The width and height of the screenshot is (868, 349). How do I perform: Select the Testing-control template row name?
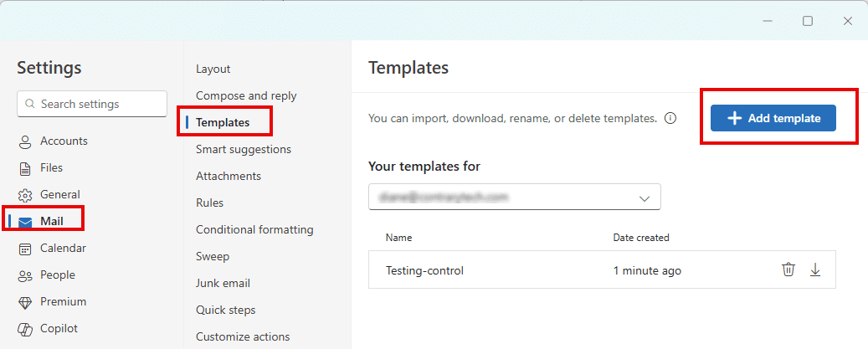tap(424, 270)
